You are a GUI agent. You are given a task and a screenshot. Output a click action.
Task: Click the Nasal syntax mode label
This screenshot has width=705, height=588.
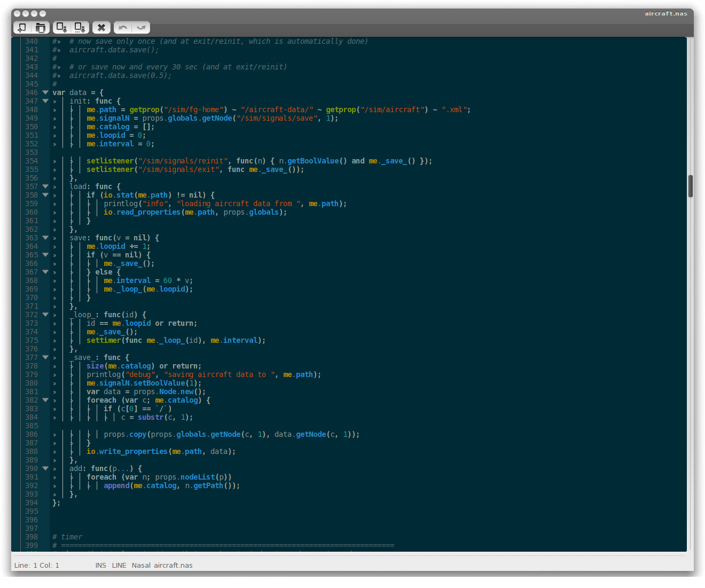point(141,565)
